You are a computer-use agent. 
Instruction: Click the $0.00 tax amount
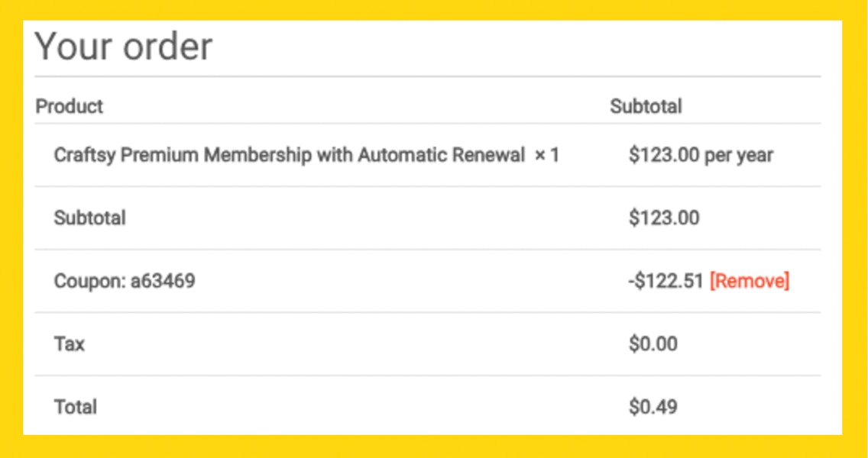pos(653,344)
